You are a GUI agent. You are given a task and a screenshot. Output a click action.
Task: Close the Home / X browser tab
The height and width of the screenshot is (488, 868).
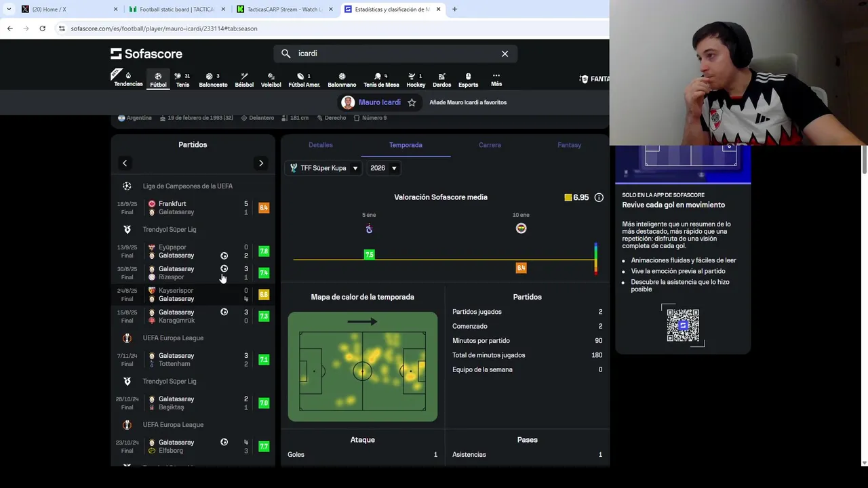115,9
